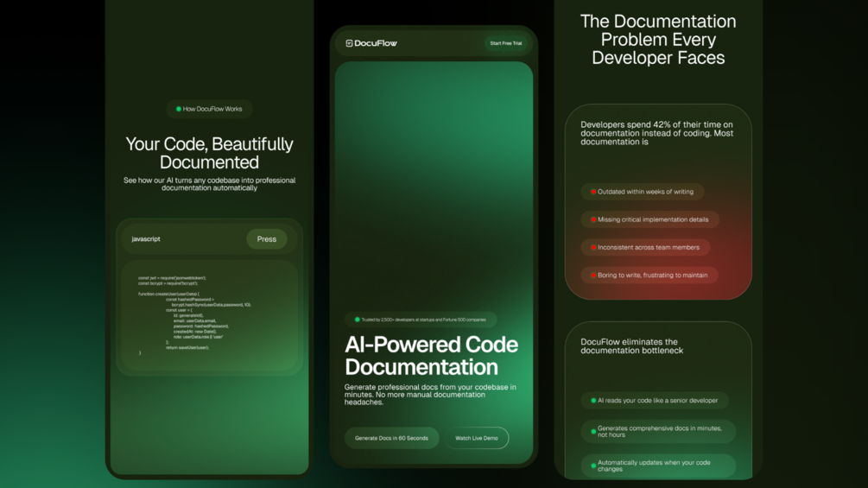This screenshot has width=868, height=488.
Task: Click DocuFlow eliminates the documentation bottleneck text
Action: click(631, 345)
